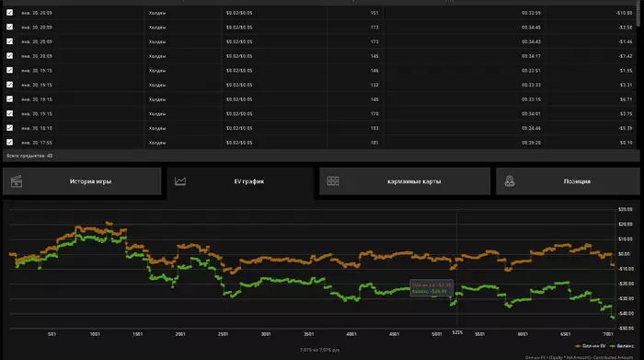The width and height of the screenshot is (644, 360).
Task: Toggle checkbox for the -$5.39 session
Action: 9,128
